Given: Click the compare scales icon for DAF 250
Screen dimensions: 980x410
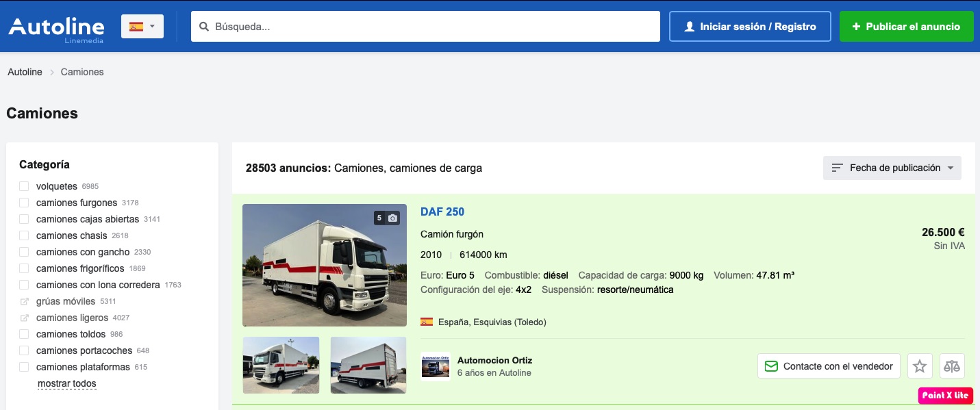Looking at the screenshot, I should click(x=952, y=366).
